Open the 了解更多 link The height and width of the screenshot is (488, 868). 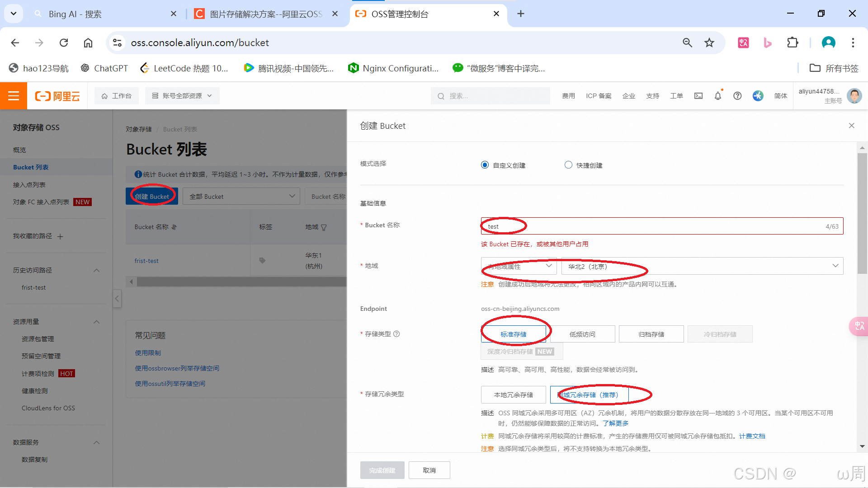[x=615, y=423]
